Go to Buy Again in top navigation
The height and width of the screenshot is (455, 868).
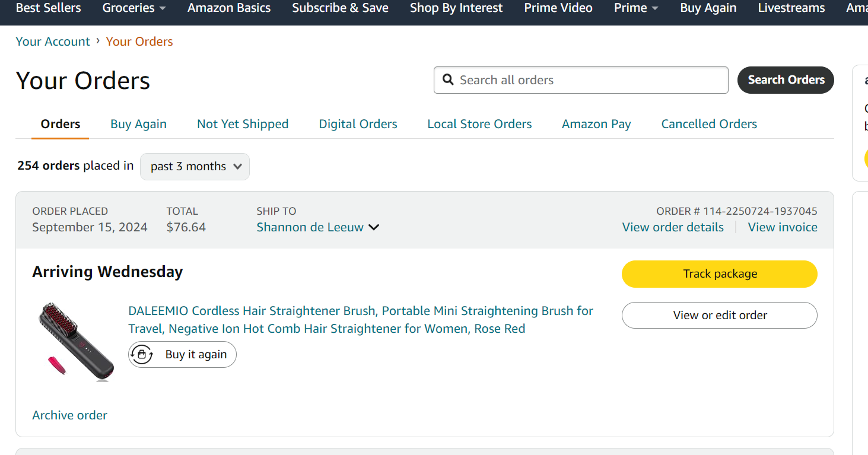[x=708, y=8]
